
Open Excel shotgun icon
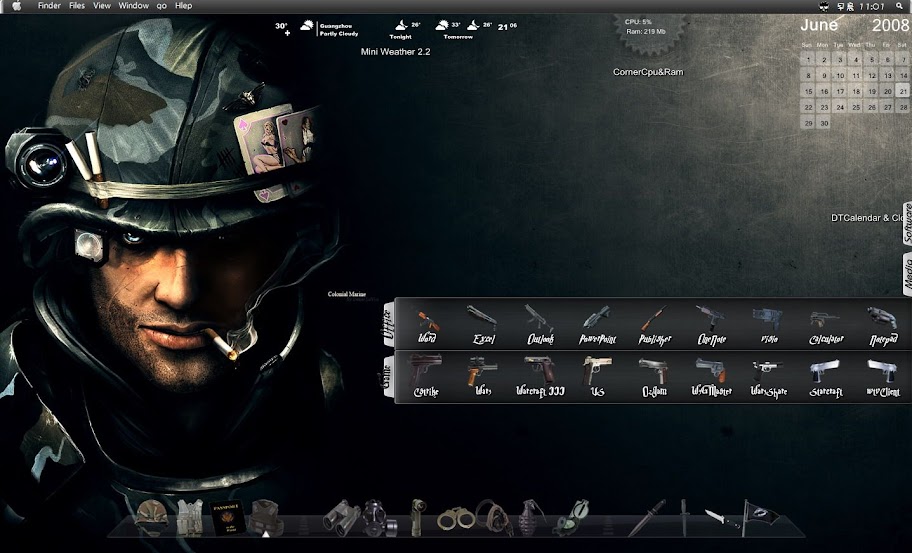pyautogui.click(x=483, y=325)
